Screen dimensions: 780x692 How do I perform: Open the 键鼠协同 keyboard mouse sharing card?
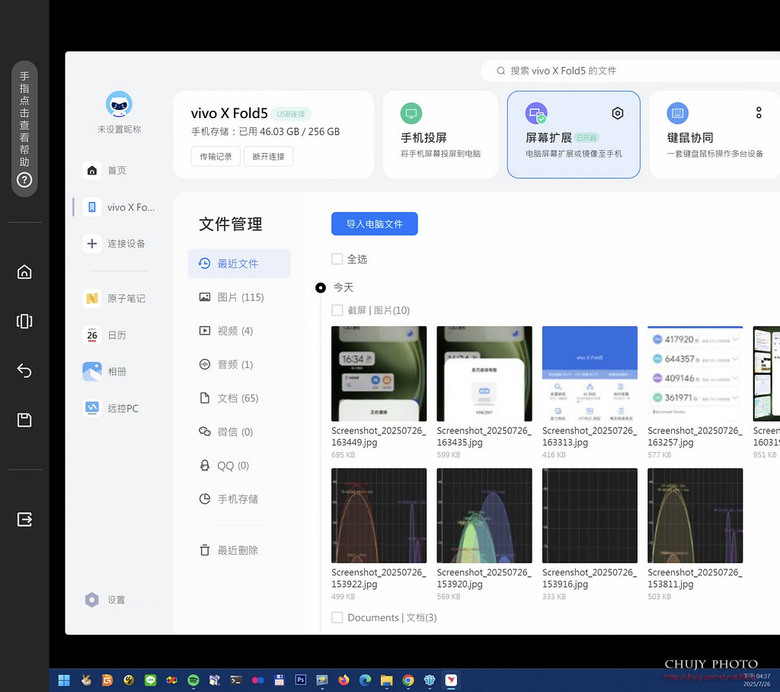click(x=715, y=134)
